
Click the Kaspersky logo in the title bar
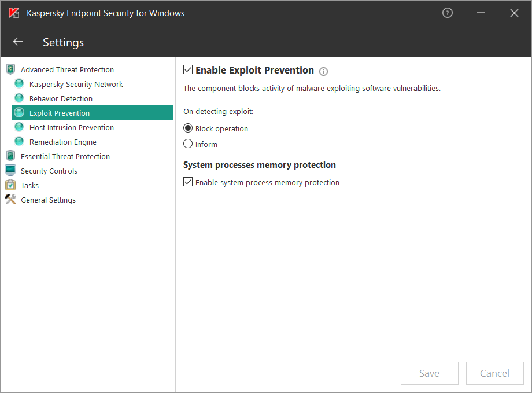point(14,13)
